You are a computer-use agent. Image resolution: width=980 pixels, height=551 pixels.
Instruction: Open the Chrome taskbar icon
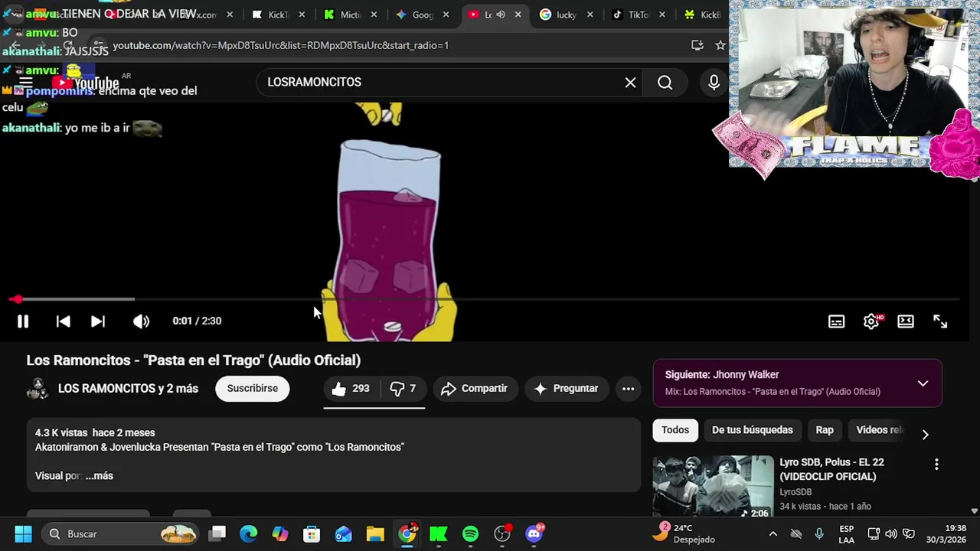point(407,533)
